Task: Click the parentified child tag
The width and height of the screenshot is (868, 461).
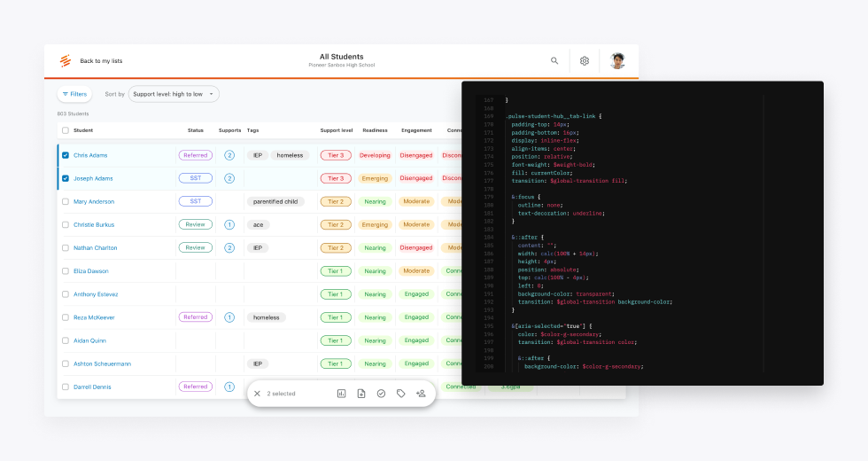Action: [275, 202]
